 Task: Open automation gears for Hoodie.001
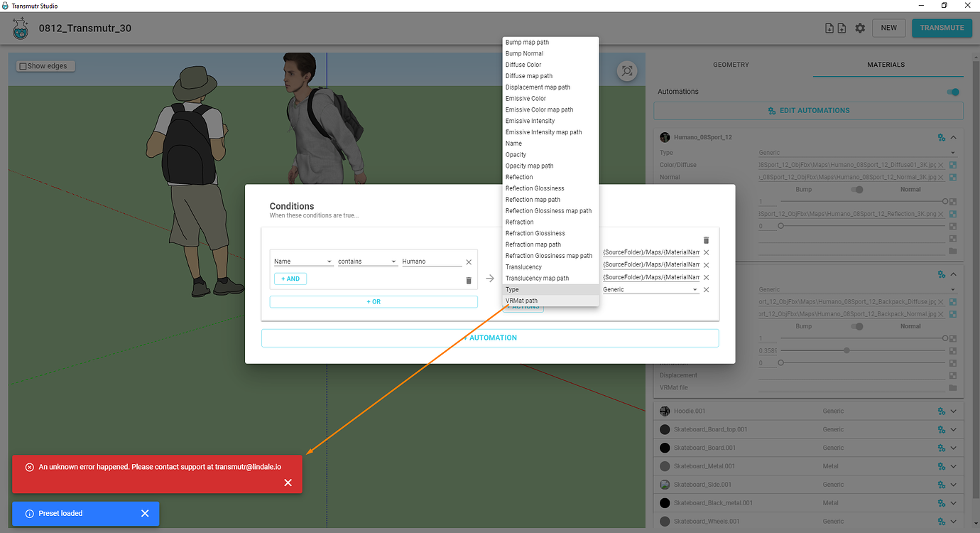click(x=942, y=411)
